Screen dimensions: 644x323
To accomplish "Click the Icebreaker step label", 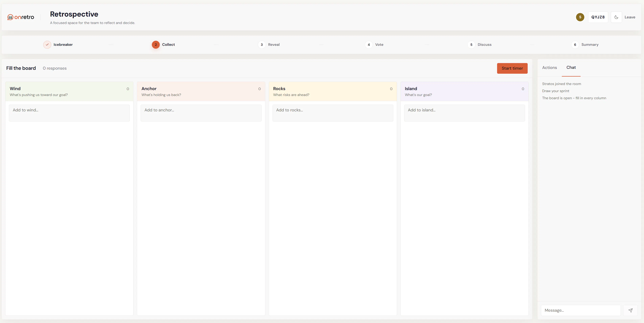I will tap(63, 44).
